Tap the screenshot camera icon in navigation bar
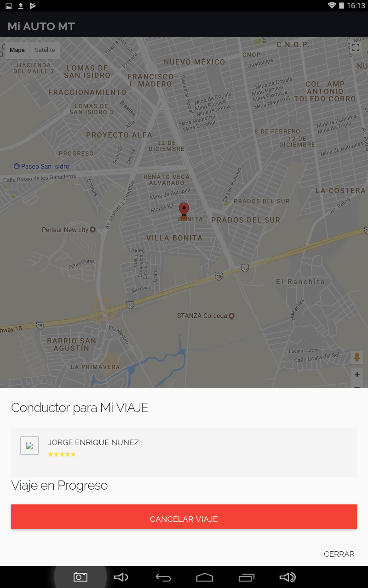368x588 pixels. [x=80, y=577]
